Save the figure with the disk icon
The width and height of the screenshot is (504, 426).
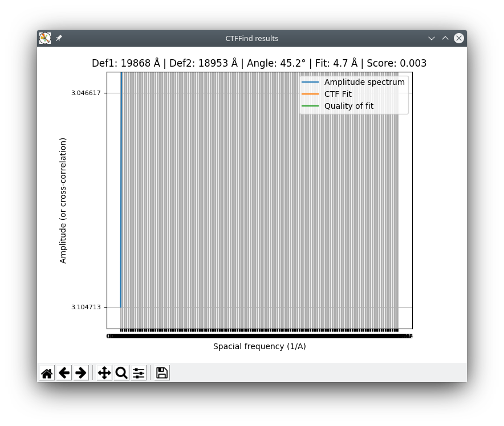162,373
